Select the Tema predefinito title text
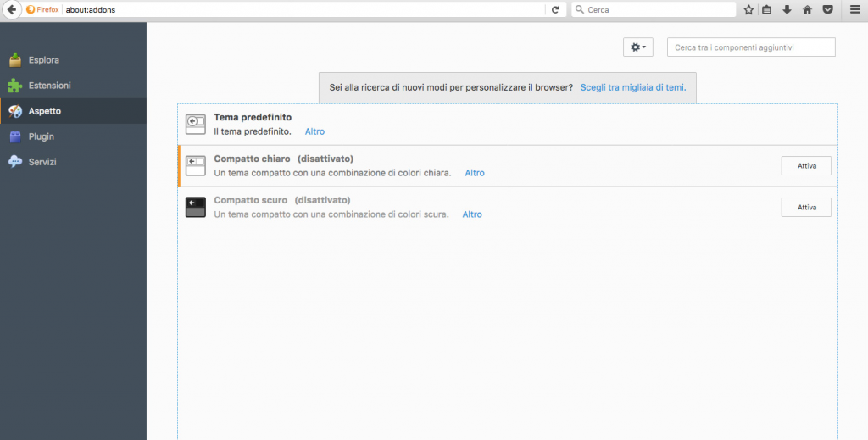This screenshot has width=868, height=440. tap(253, 117)
